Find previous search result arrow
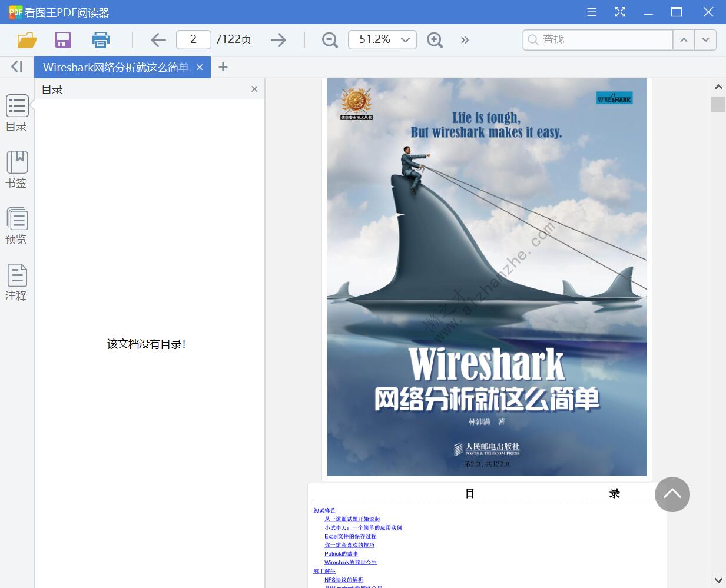Image resolution: width=726 pixels, height=588 pixels. (684, 39)
